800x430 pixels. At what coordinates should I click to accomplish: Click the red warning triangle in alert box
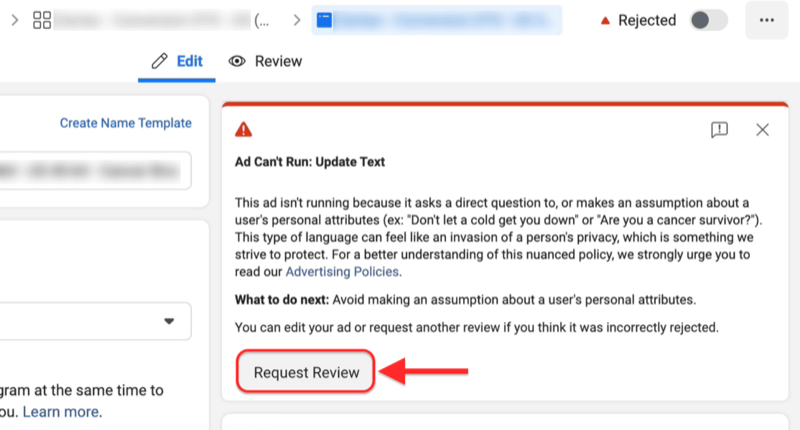click(243, 130)
